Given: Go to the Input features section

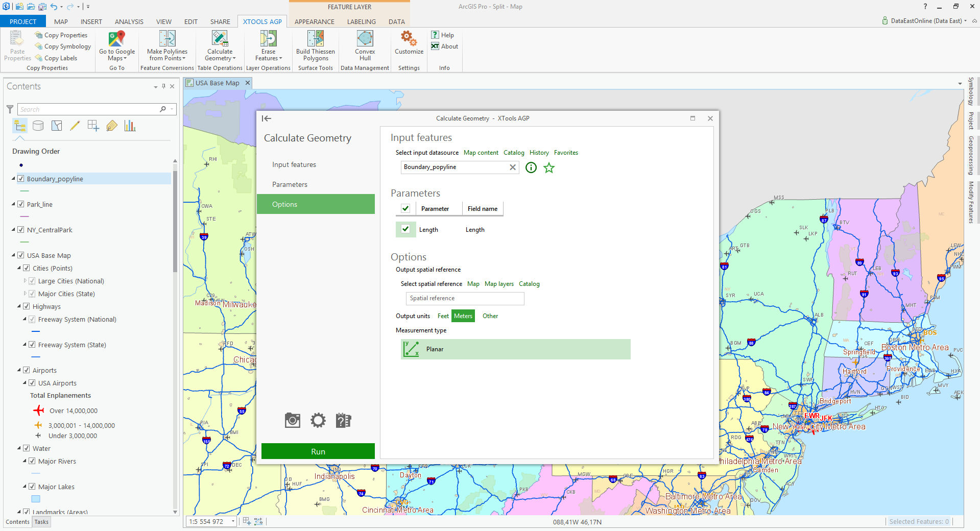Looking at the screenshot, I should pos(294,164).
